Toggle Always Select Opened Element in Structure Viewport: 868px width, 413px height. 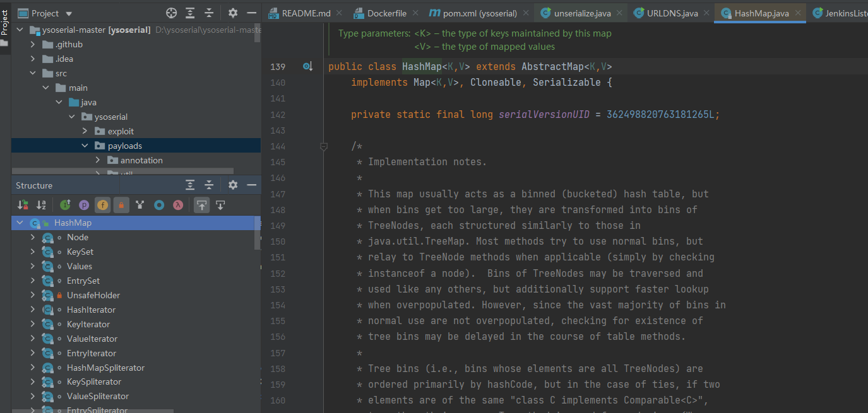click(201, 204)
